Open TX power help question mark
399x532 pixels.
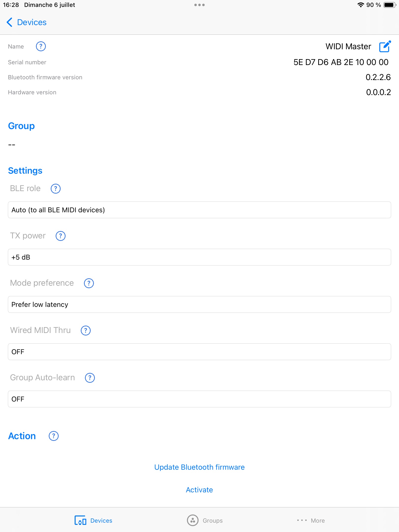(x=61, y=236)
